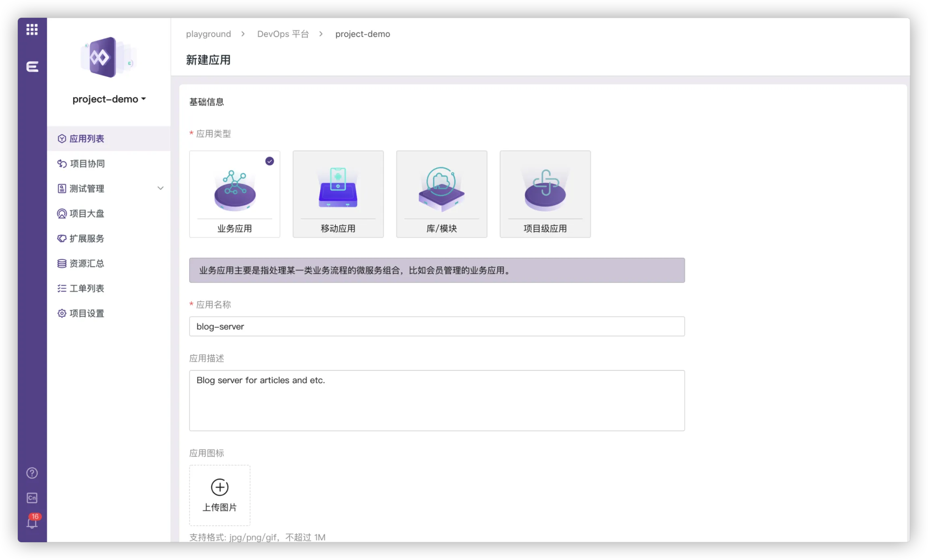Click the DevOps 平台 breadcrumb link
Screen dimensions: 928x560
(283, 34)
